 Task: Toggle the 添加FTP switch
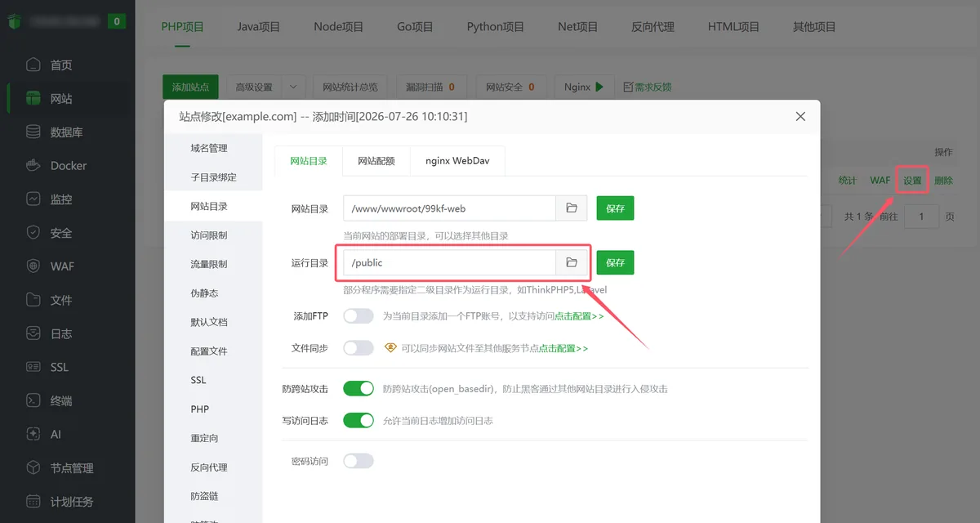coord(359,315)
